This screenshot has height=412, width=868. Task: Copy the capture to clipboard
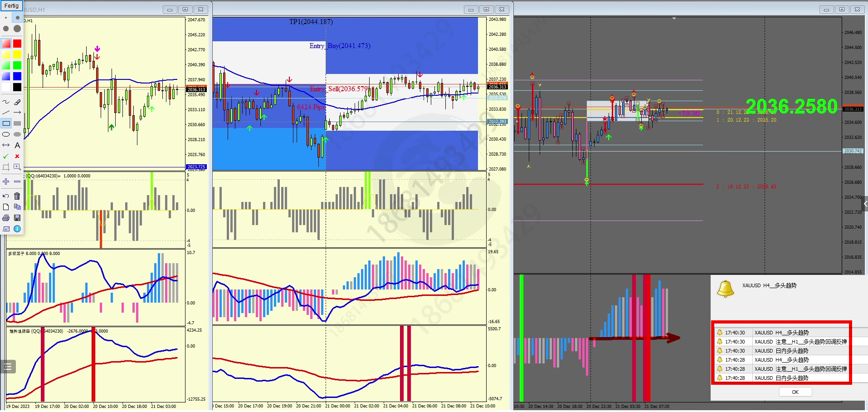[17, 207]
